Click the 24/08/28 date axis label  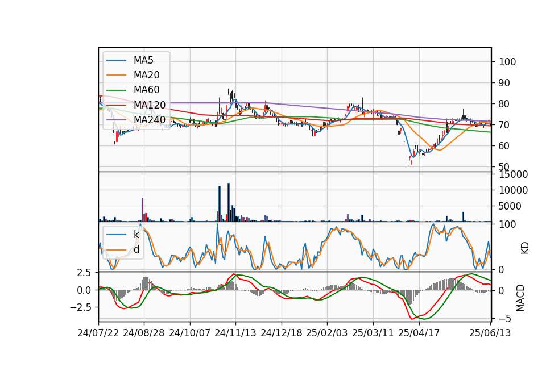click(144, 333)
